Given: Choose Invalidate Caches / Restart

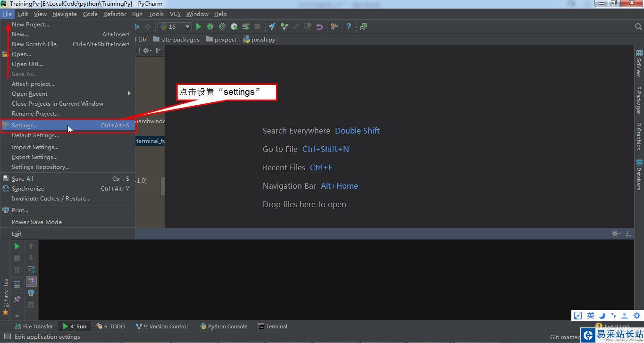Looking at the screenshot, I should coord(67,199).
